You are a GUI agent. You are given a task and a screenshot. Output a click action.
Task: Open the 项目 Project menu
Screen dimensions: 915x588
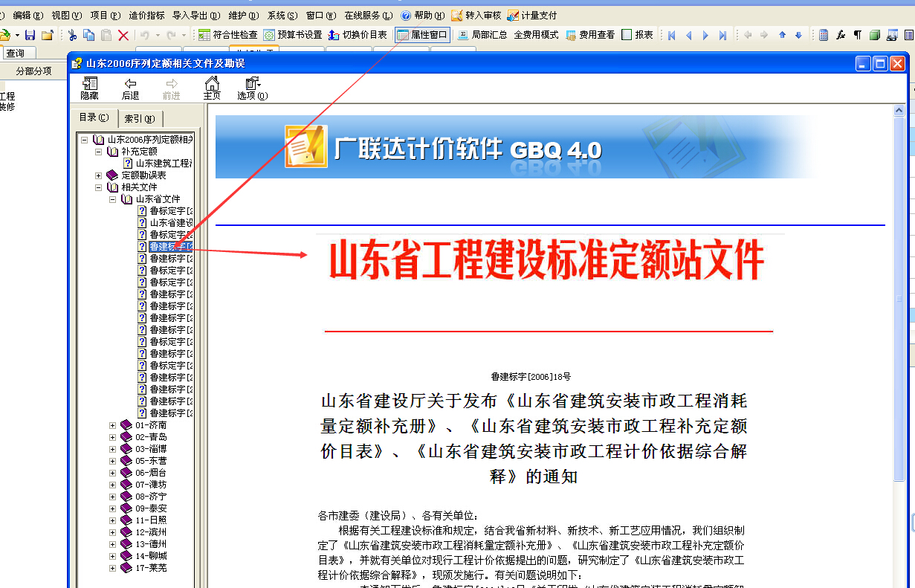tap(106, 15)
